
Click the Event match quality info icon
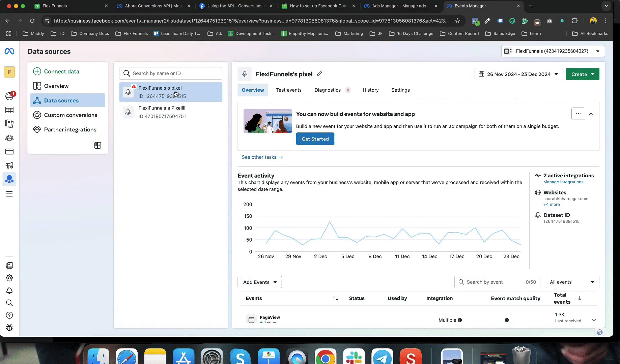(x=507, y=320)
